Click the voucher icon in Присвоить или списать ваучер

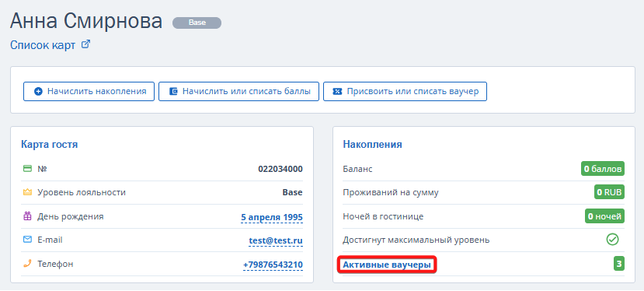(337, 91)
